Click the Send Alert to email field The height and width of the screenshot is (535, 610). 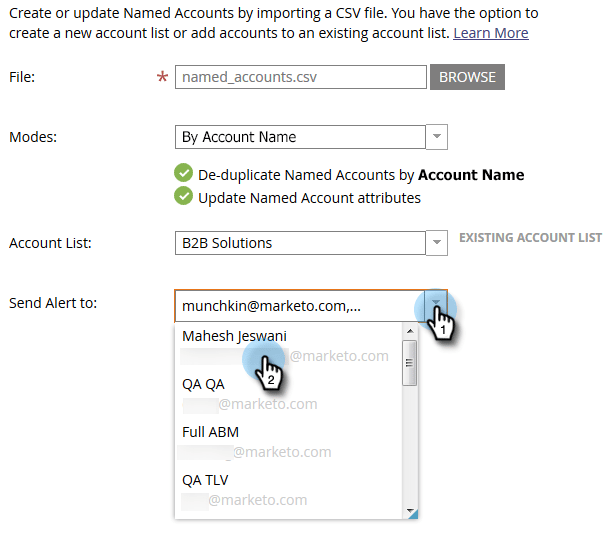pyautogui.click(x=298, y=305)
